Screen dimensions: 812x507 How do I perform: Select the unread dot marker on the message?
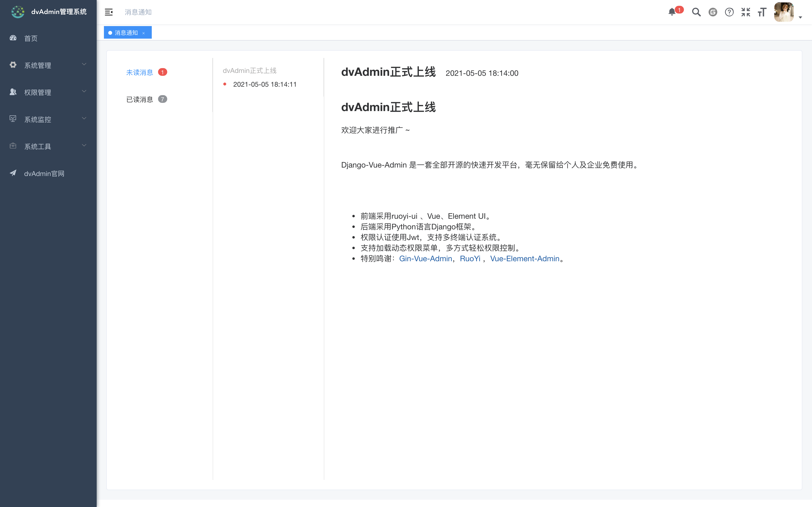(225, 84)
